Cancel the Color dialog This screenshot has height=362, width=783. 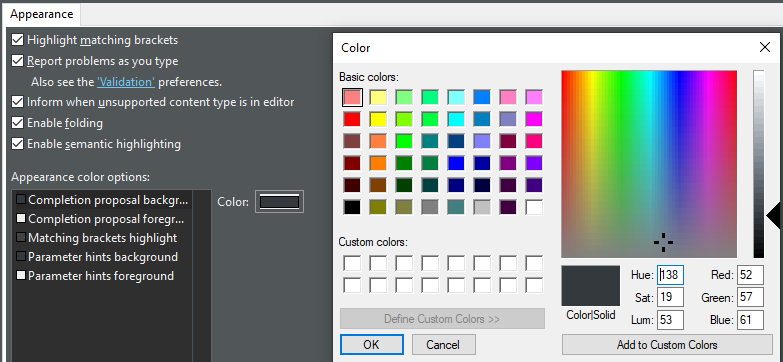pos(443,345)
